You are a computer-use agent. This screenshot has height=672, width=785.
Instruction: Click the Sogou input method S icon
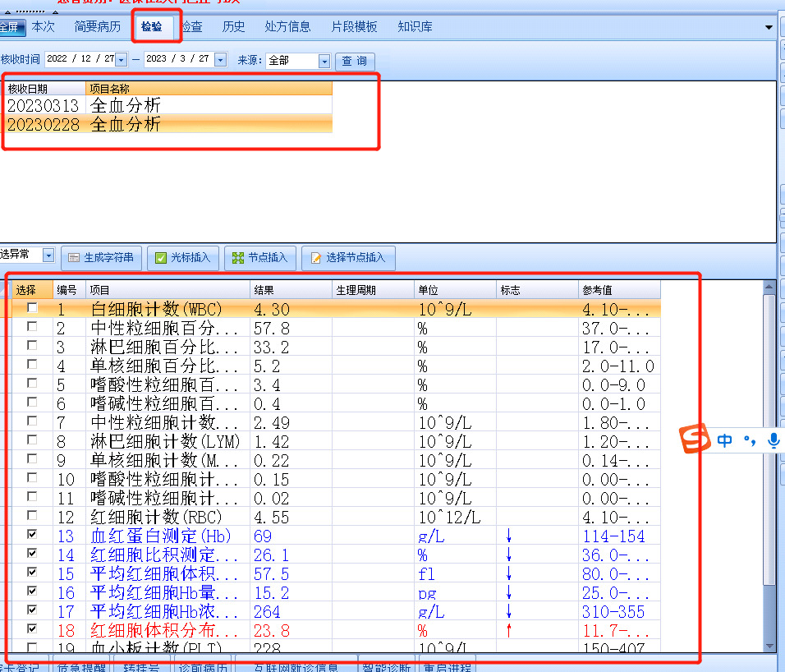(x=695, y=438)
